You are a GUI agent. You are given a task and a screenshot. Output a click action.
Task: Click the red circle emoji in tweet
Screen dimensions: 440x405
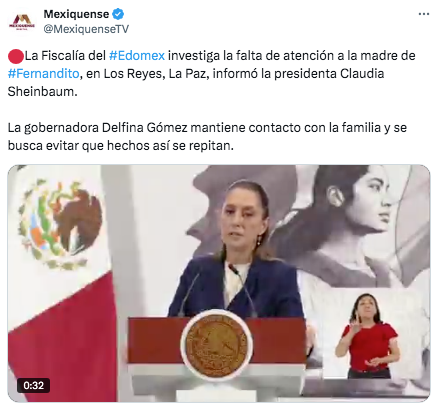16,56
